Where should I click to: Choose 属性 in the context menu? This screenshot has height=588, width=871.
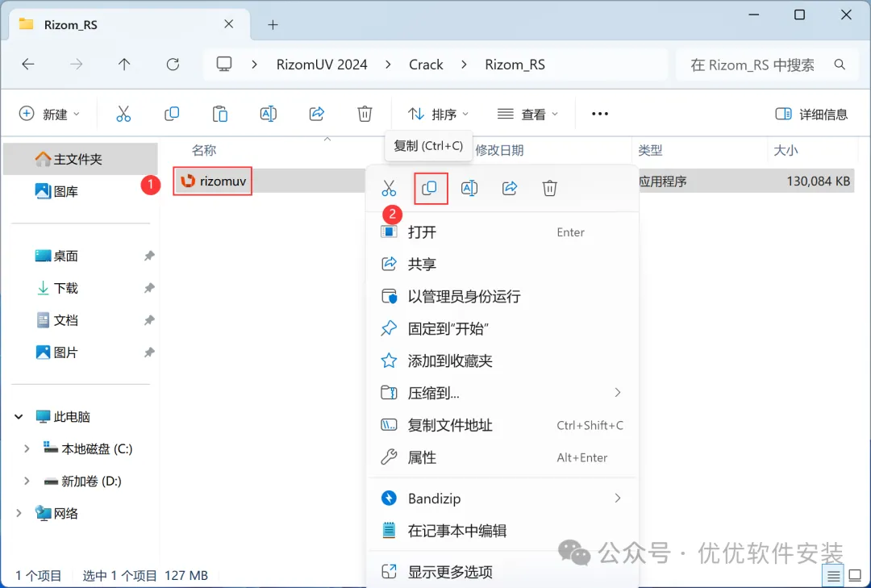pos(502,457)
